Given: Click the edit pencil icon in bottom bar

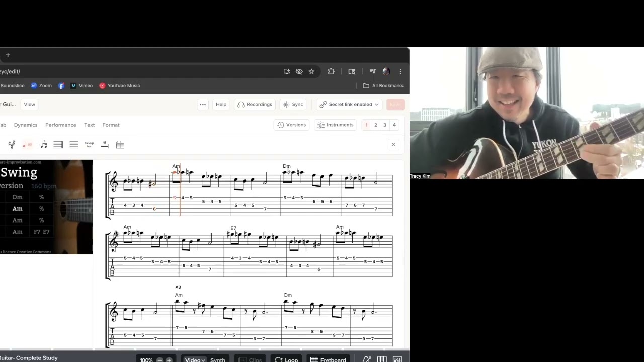Looking at the screenshot, I should [x=367, y=360].
